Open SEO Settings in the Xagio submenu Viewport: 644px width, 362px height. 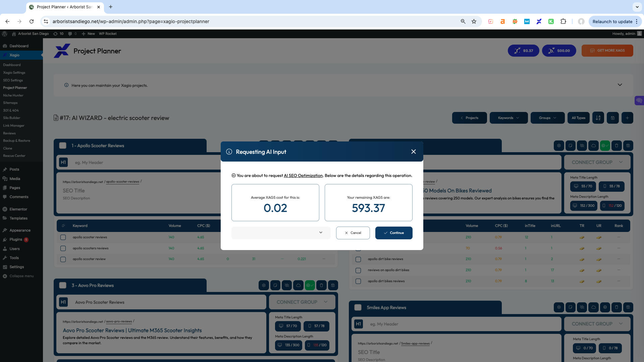coord(13,80)
